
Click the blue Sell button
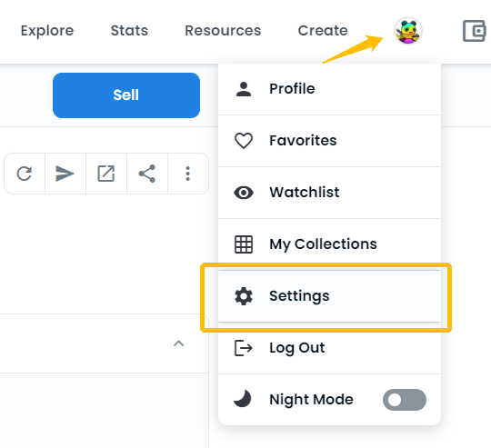pyautogui.click(x=126, y=95)
